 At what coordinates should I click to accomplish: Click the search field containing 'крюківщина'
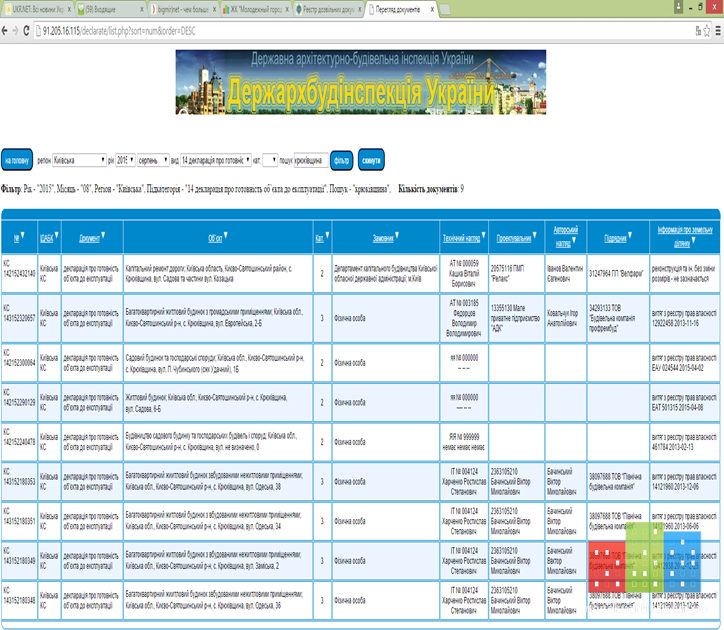click(311, 160)
